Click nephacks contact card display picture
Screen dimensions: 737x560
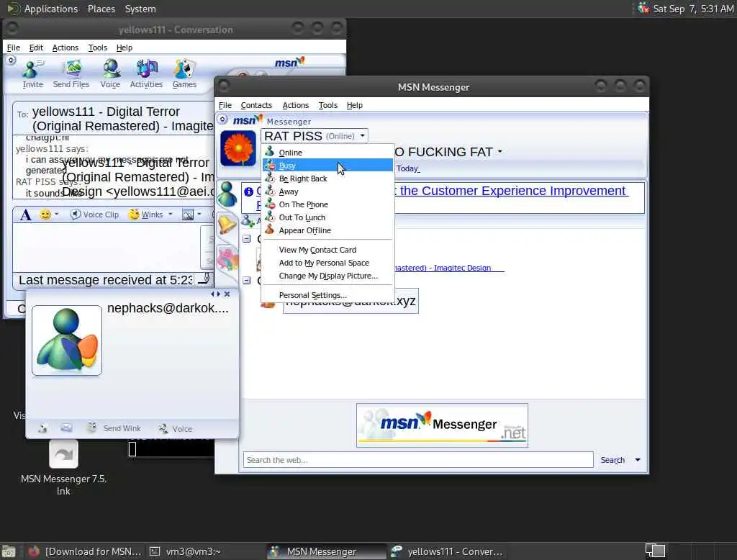67,340
